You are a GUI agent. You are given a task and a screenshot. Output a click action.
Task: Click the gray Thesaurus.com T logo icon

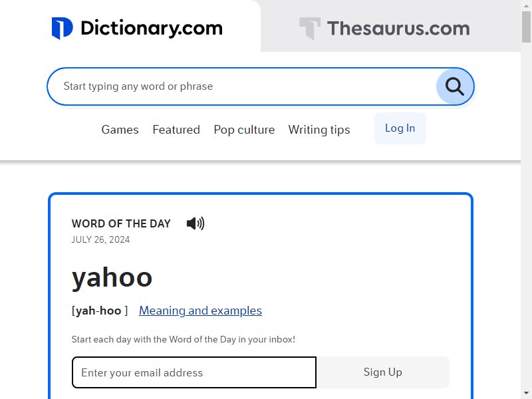click(309, 29)
